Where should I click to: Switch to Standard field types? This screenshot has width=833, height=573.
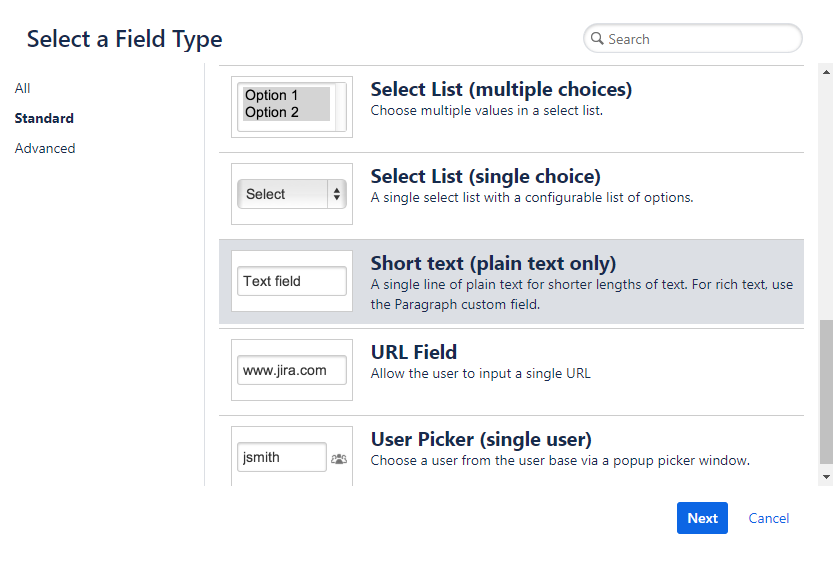44,118
